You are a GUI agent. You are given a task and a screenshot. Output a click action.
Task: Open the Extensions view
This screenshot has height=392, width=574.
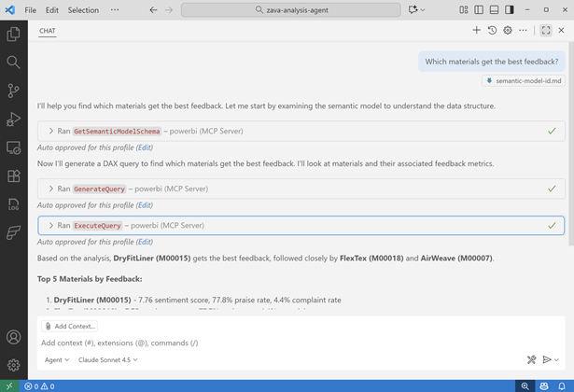14,175
